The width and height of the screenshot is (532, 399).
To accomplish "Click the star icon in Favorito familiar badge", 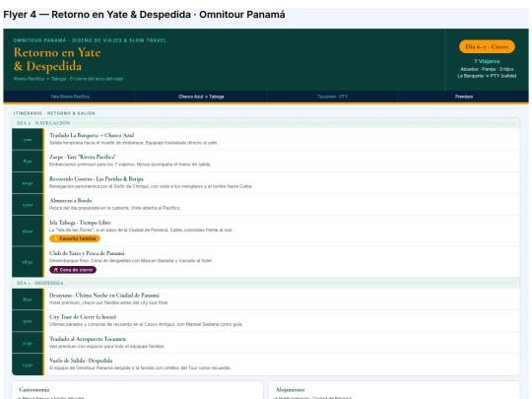I will [55, 238].
